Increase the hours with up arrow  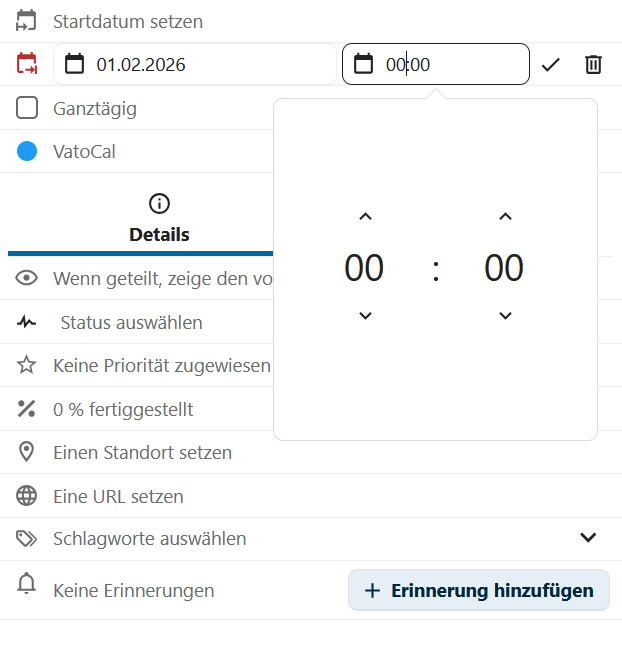click(365, 217)
